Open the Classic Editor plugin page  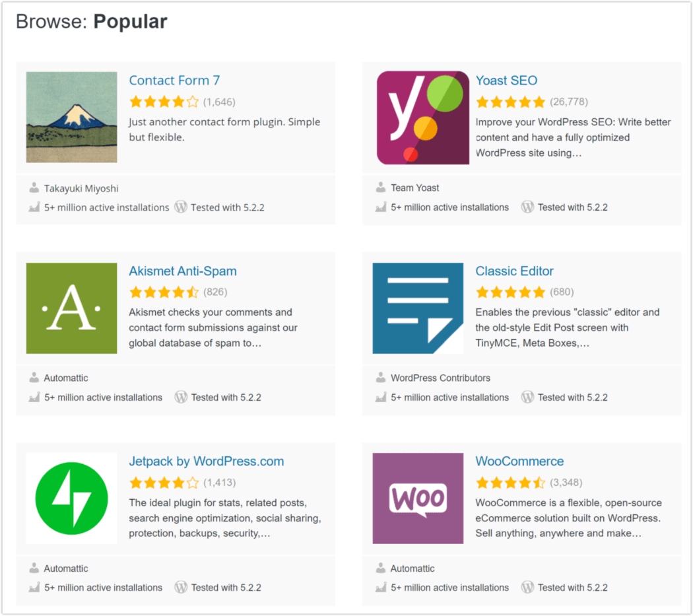514,271
